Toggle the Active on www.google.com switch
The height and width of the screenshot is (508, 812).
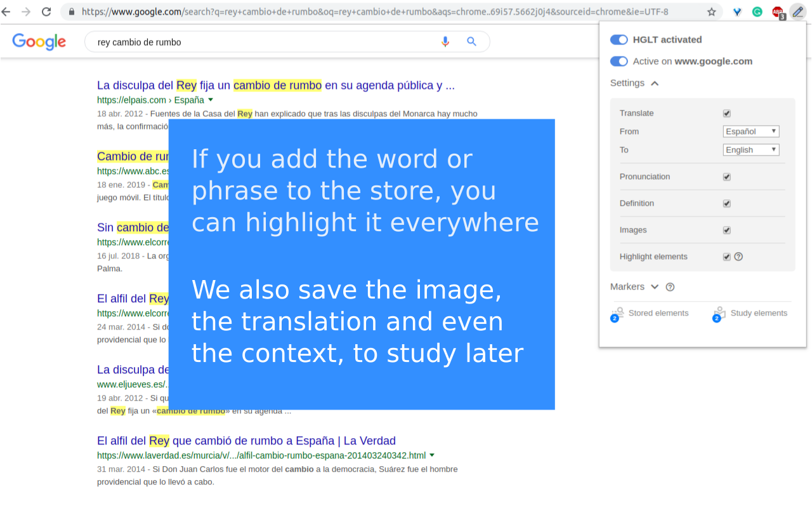click(x=619, y=62)
